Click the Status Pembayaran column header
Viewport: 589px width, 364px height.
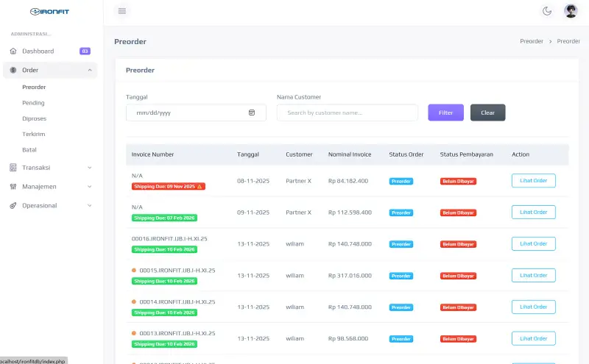467,154
